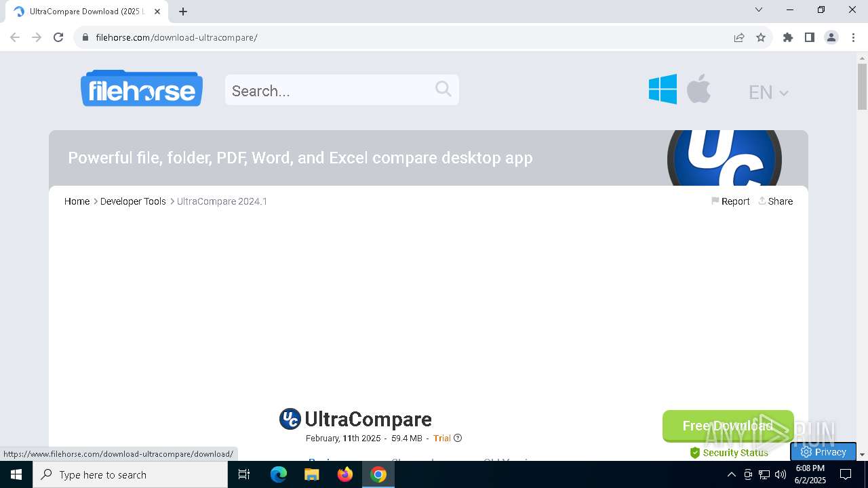This screenshot has width=868, height=488.
Task: Click the Free Download button
Action: coord(728,426)
